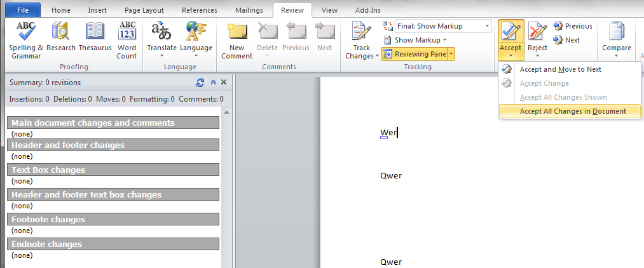Screen dimensions: 644x268
Task: Open the Final: Show Markup combo box
Action: 443,26
